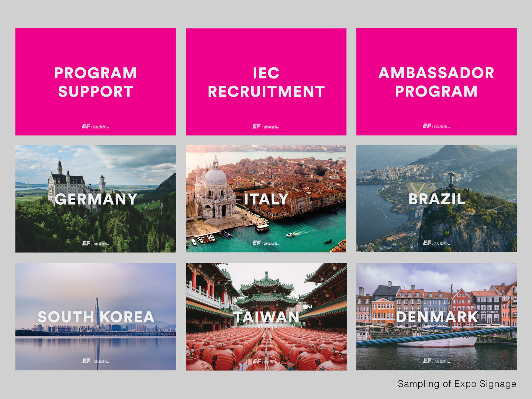Open the Brazil Rio sign
532x399 pixels.
tap(436, 199)
